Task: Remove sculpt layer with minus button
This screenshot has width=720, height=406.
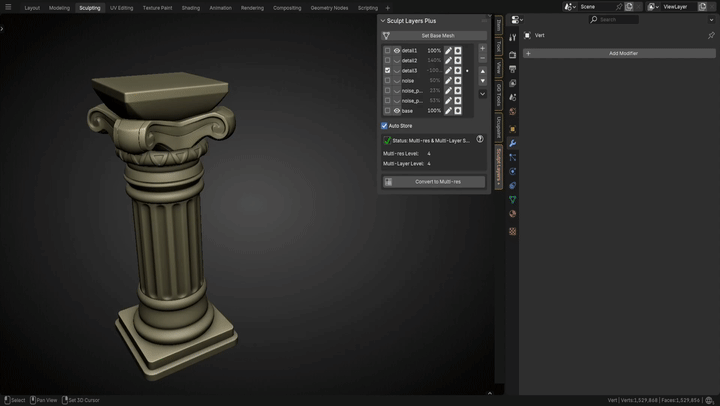Action: (482, 58)
